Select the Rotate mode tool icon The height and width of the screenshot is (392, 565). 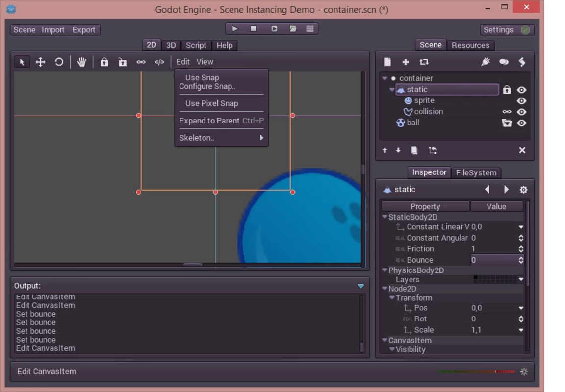pyautogui.click(x=59, y=62)
